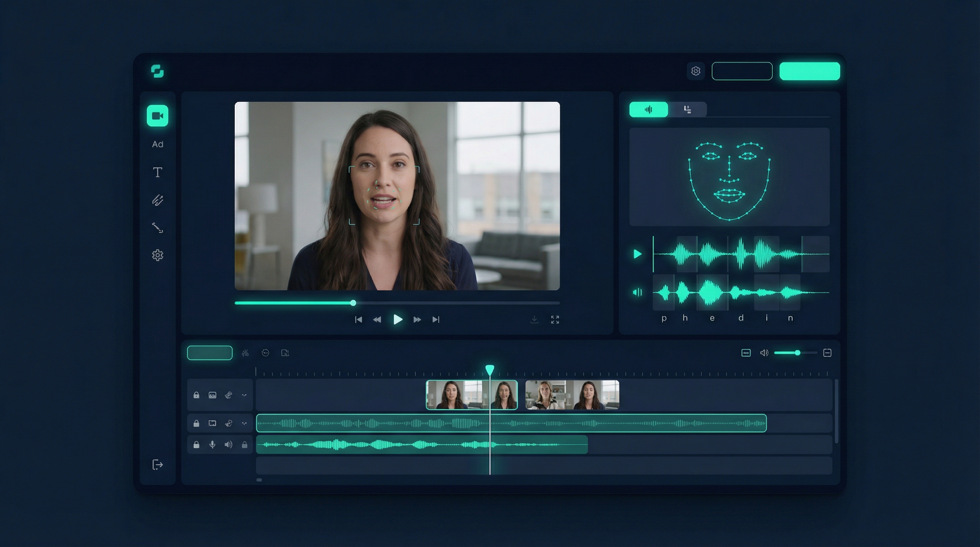Click the scissors split icon above the timeline

245,353
